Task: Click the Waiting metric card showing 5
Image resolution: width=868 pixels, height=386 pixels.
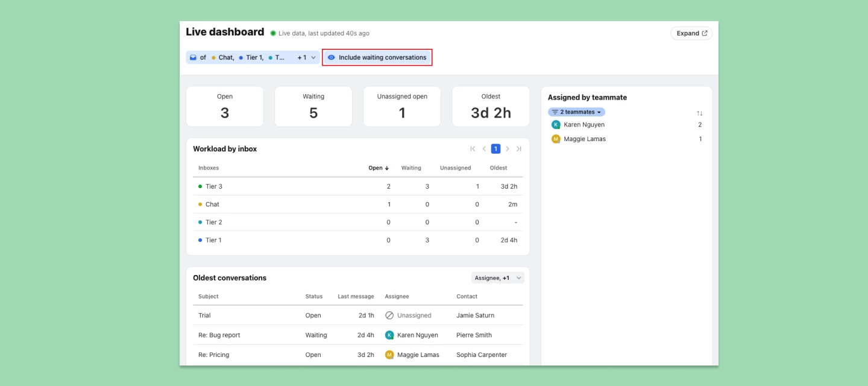Action: tap(313, 107)
